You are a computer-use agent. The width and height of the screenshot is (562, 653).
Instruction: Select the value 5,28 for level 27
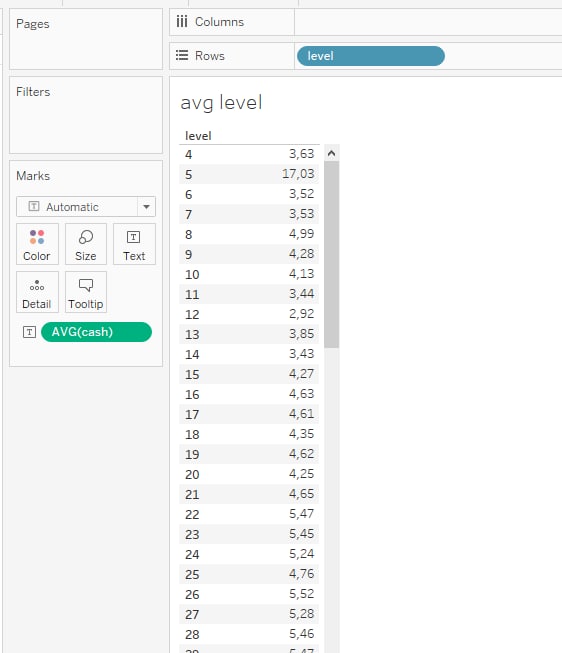pos(302,613)
